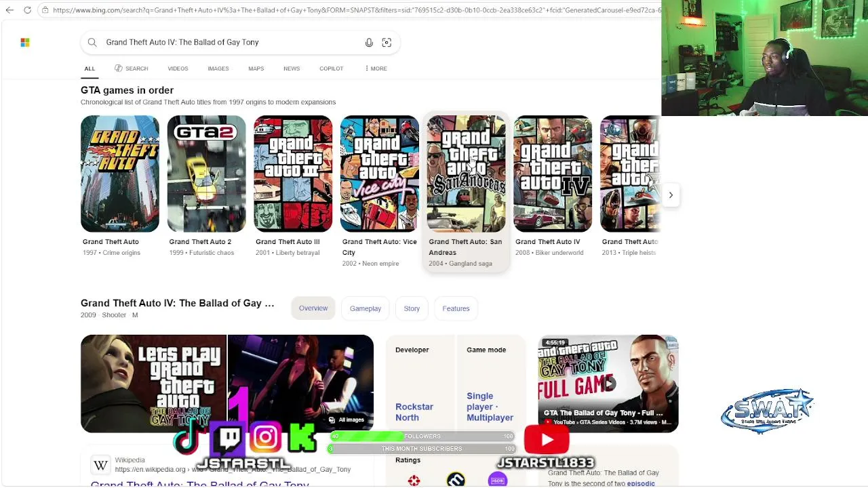
Task: Click the 'Grand Theft Auto IV: The Ballad of Gay ...' heading
Action: coord(178,303)
